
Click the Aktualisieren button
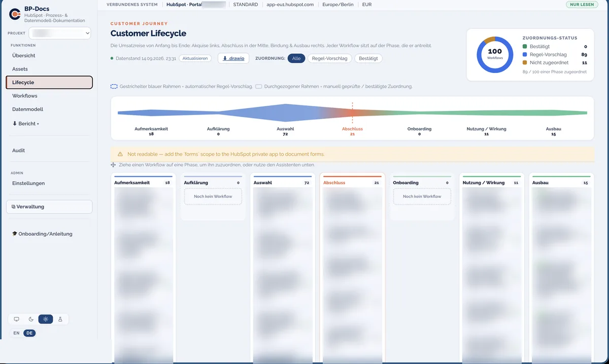click(195, 58)
